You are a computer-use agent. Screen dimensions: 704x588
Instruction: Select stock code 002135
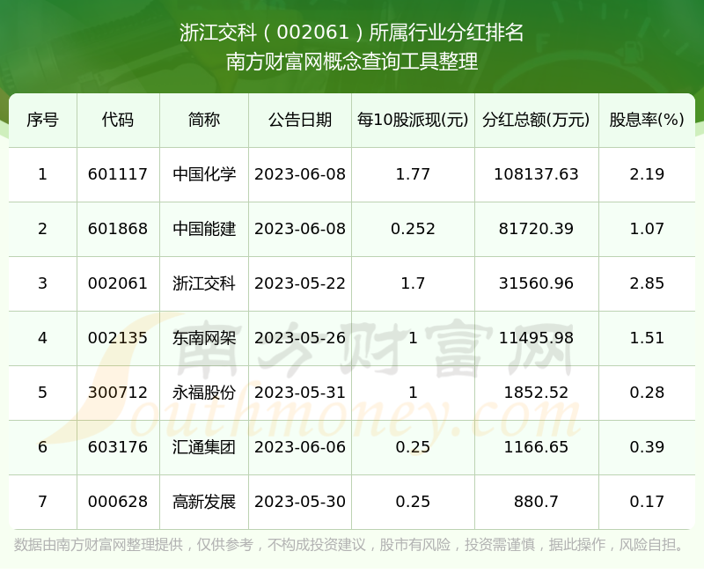118,338
